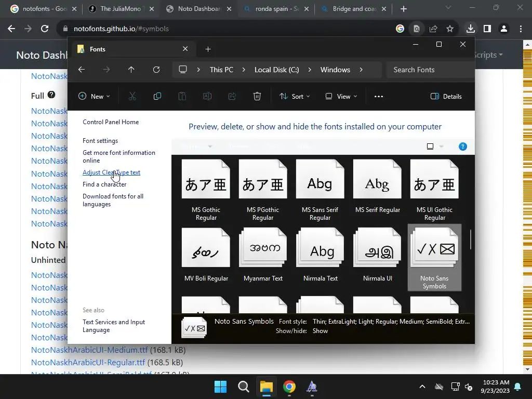Select MS Gothic Regular font
Viewport: 532px width, 399px height.
coord(206,190)
